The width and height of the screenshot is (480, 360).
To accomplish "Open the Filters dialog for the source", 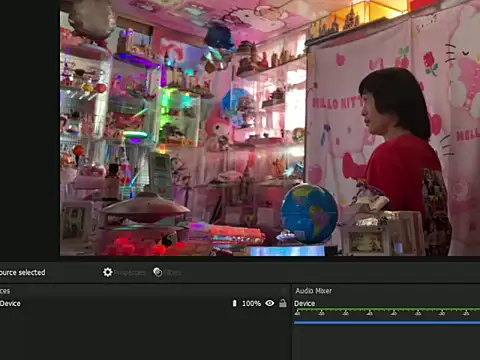I will [167, 272].
